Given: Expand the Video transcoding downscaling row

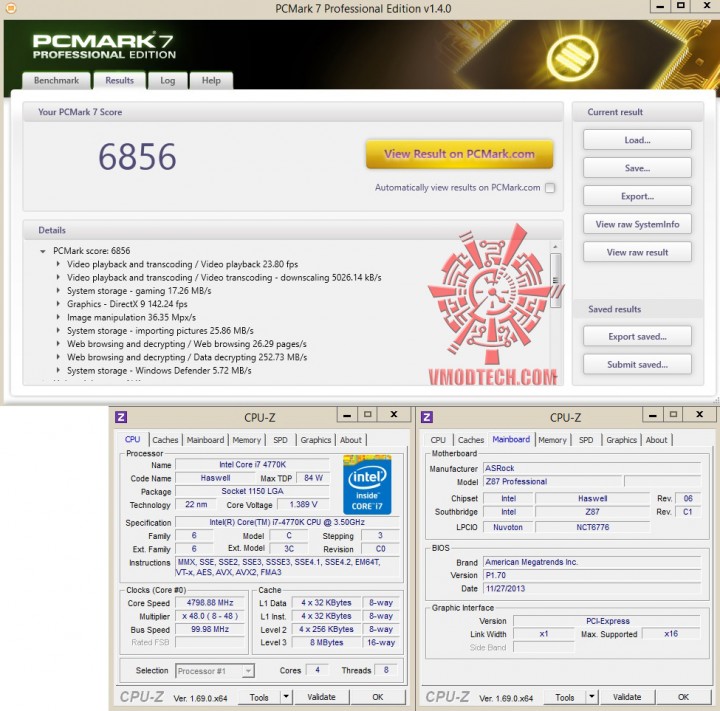Looking at the screenshot, I should [58, 277].
